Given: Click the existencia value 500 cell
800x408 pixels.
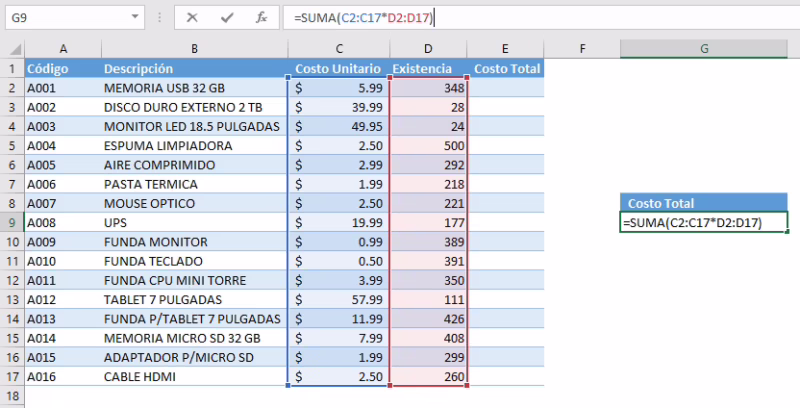Looking at the screenshot, I should [x=428, y=146].
